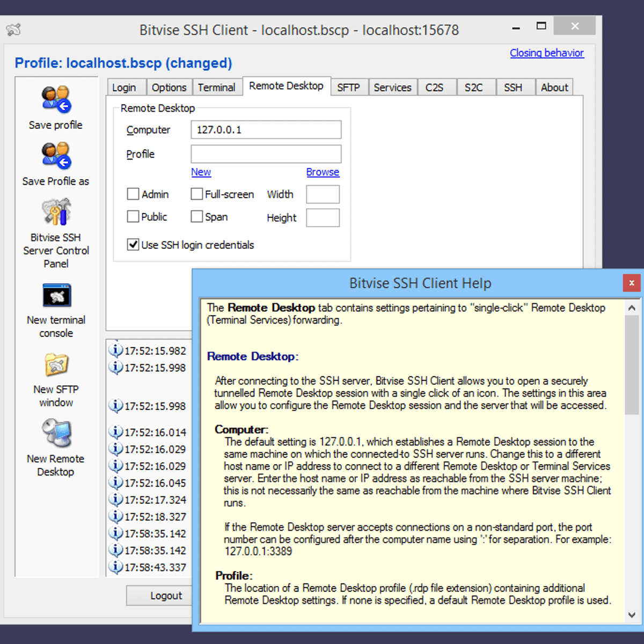Click help scrollbar up arrow
Viewport: 644px width, 644px height.
(632, 308)
